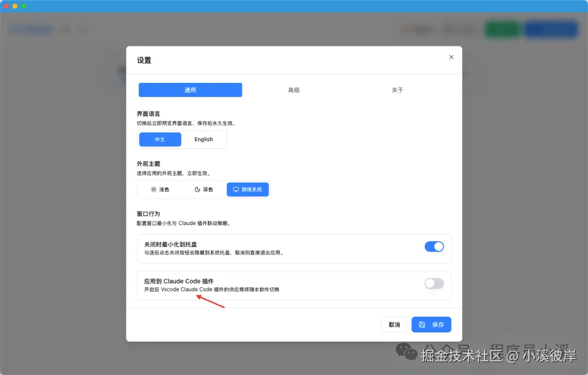Select the sun icon for light theme
This screenshot has height=375, width=588.
click(x=155, y=189)
